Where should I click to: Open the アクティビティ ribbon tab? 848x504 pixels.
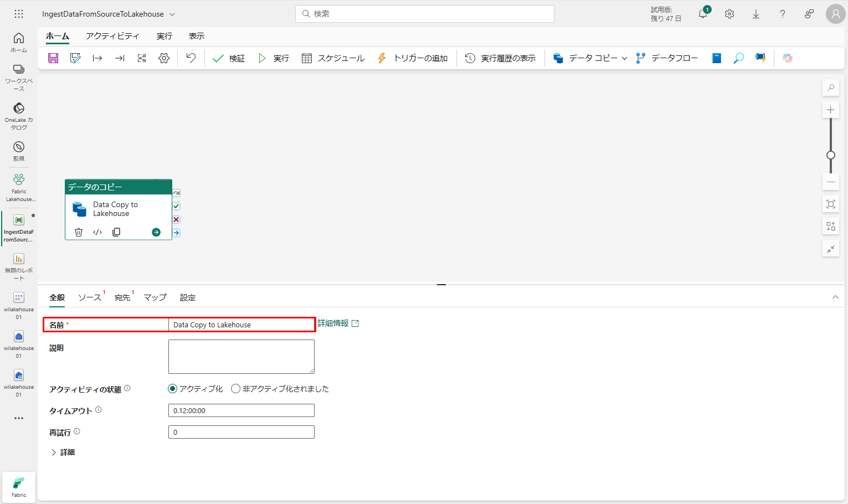pos(112,36)
